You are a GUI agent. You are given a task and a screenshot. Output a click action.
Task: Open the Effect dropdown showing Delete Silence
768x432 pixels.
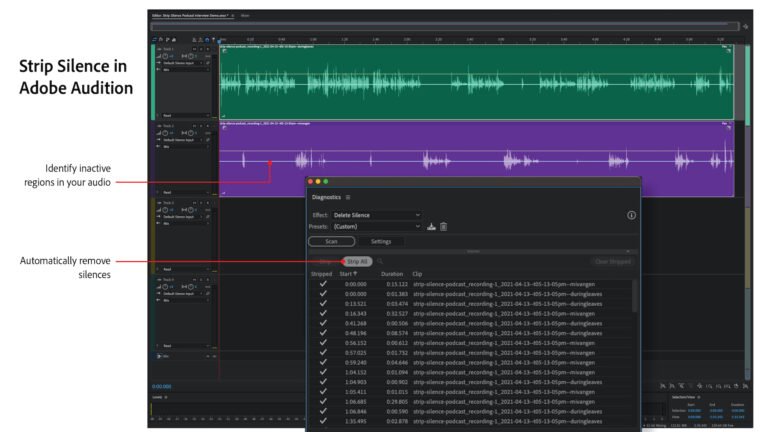376,215
